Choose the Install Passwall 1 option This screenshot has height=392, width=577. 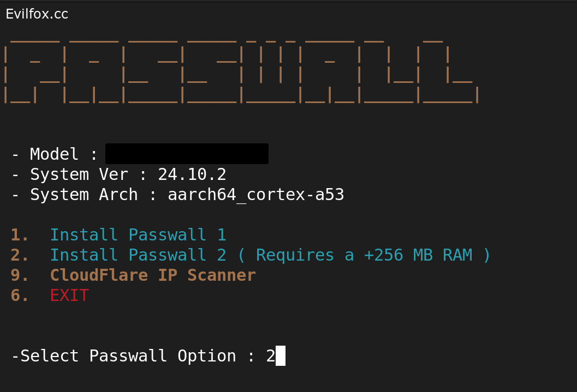coord(138,235)
